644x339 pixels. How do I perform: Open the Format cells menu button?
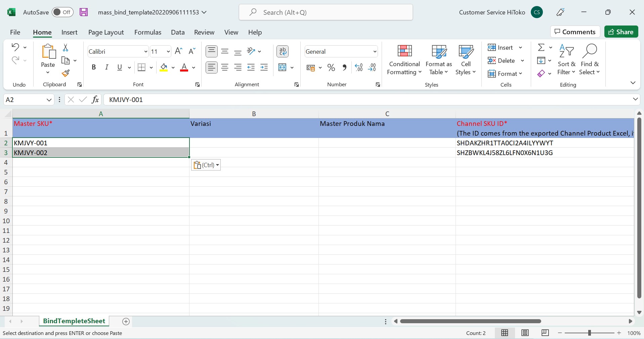(x=505, y=74)
